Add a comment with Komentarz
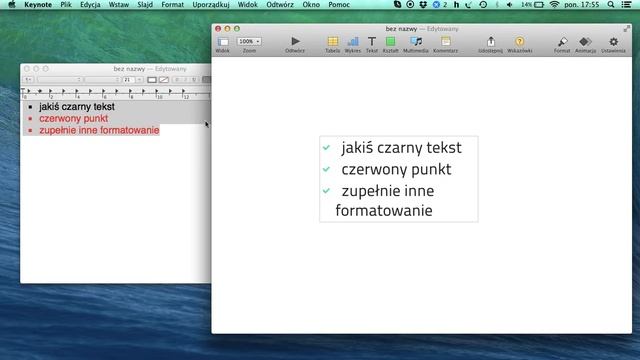This screenshot has height=360, width=640. point(445,44)
